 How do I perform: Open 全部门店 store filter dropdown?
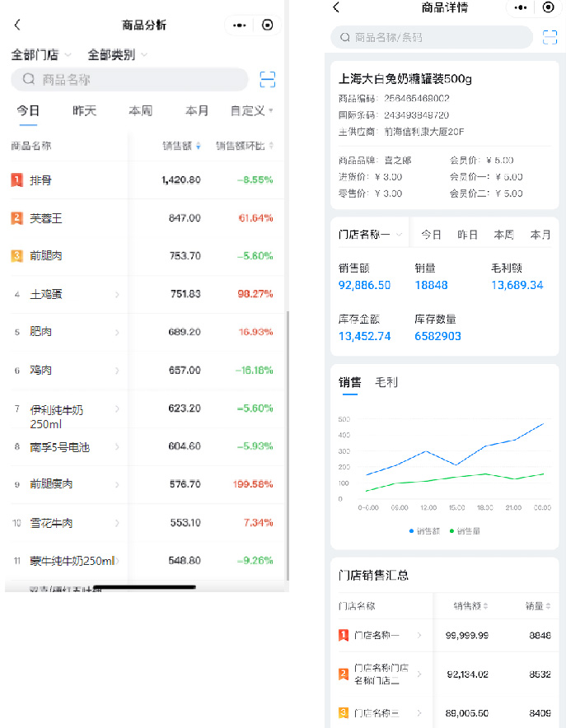point(41,55)
